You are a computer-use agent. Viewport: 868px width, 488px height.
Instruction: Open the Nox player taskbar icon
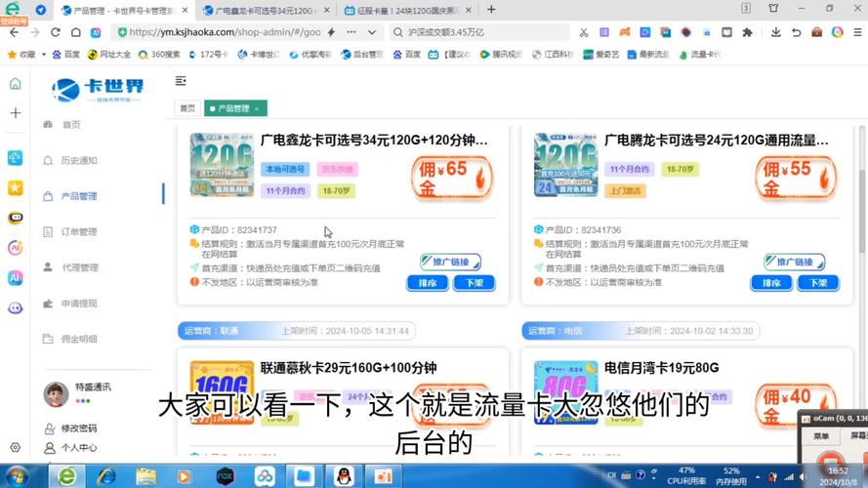225,476
